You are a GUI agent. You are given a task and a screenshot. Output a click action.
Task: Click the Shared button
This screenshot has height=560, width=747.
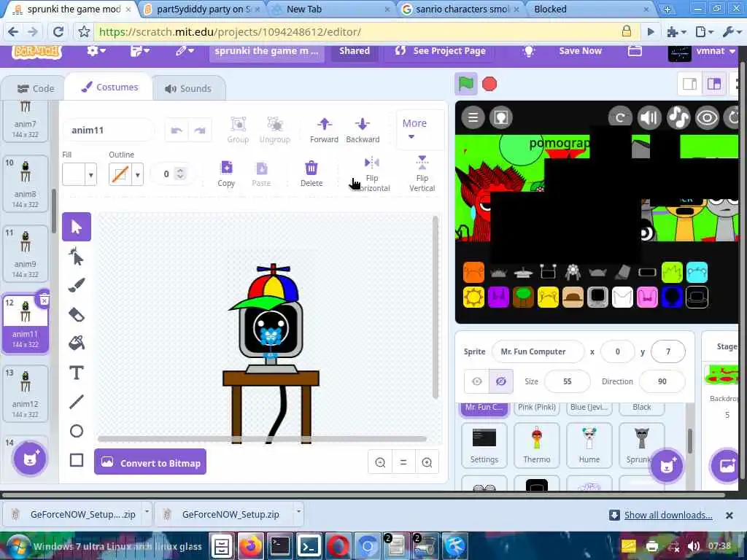click(x=355, y=51)
